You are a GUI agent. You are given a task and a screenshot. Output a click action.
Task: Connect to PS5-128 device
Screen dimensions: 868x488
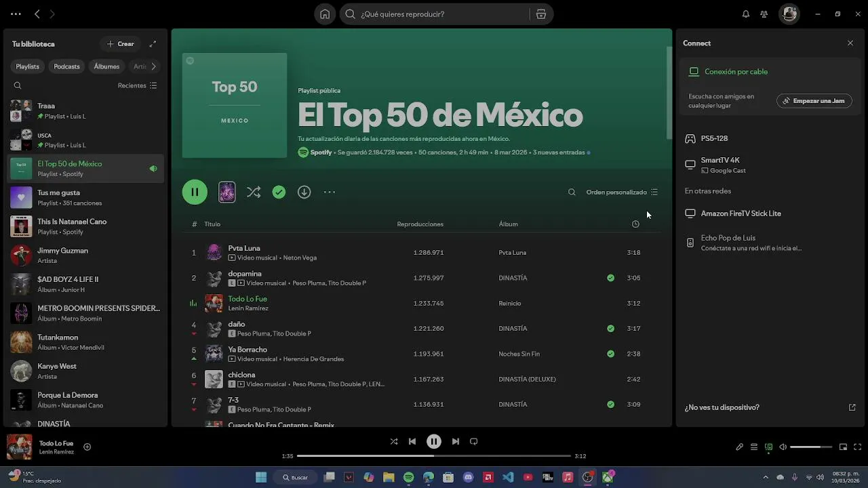coord(770,138)
